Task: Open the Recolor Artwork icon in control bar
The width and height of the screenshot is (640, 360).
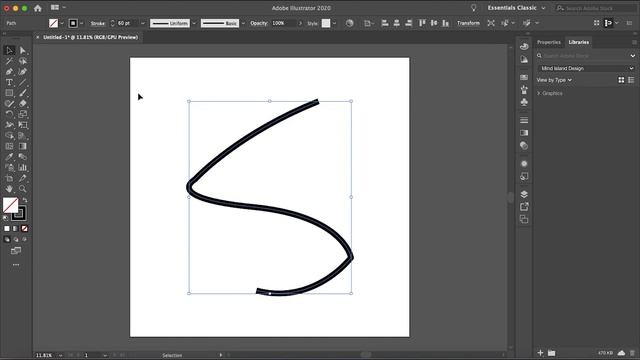Action: [x=349, y=23]
